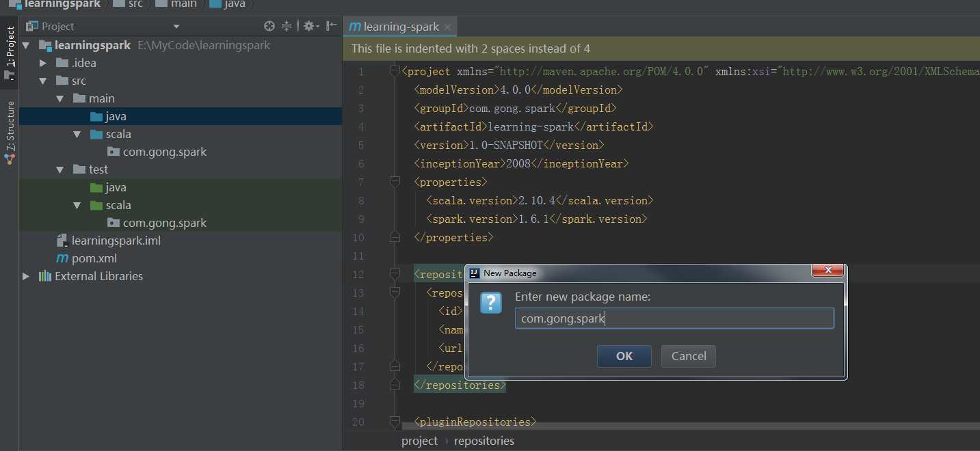Select java folder under test
This screenshot has height=451, width=980.
tap(116, 187)
